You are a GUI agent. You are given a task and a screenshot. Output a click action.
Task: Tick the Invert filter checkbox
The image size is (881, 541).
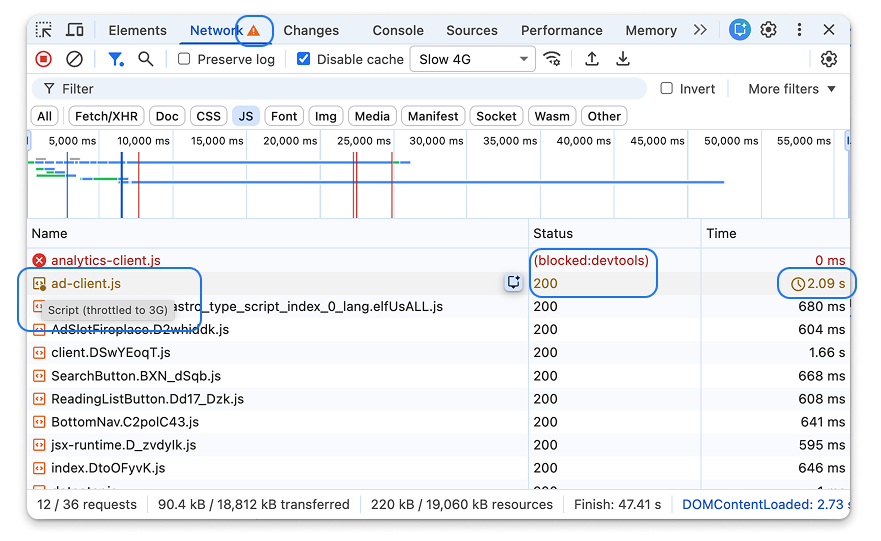tap(667, 89)
